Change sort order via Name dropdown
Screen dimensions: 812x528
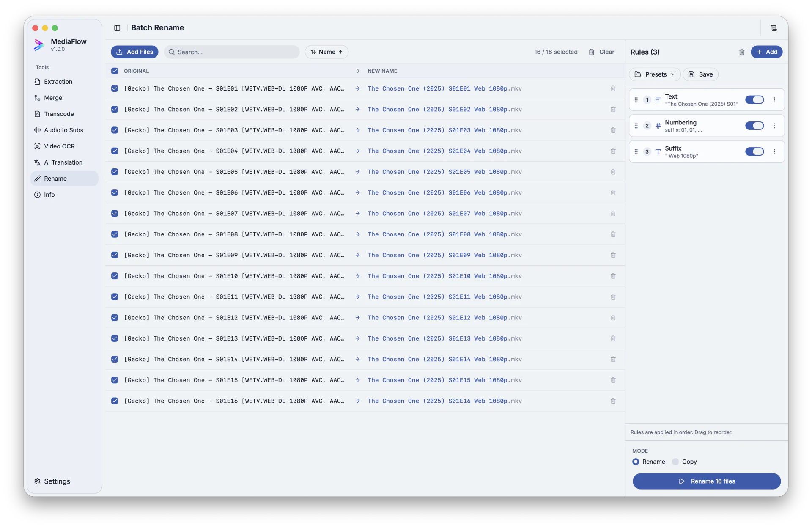(326, 52)
